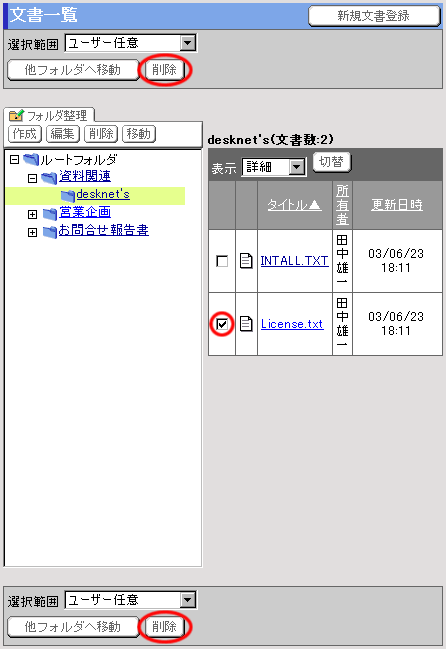446x649 pixels.
Task: Expand the 営業企画 tree node
Action: click(x=32, y=214)
